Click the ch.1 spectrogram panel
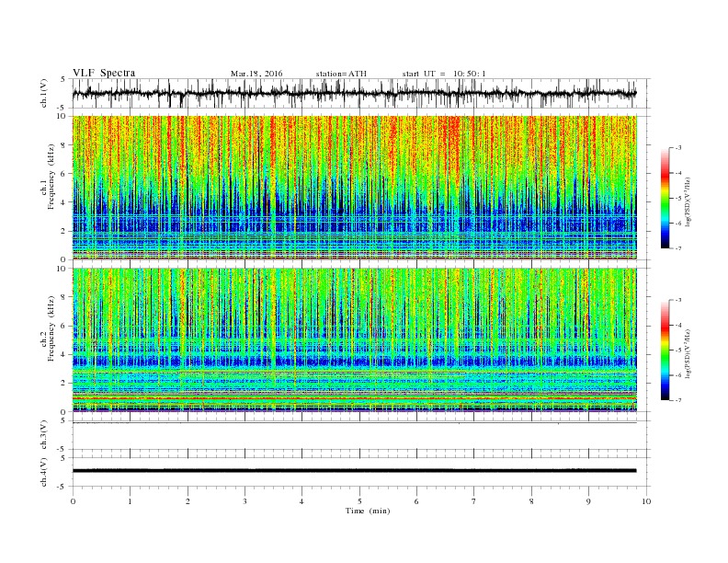 tap(354, 188)
